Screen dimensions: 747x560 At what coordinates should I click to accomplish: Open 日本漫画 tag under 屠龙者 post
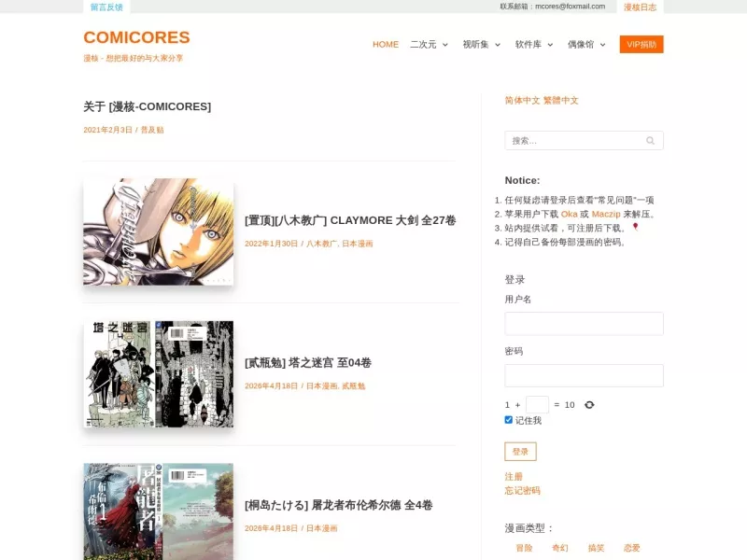click(x=321, y=528)
